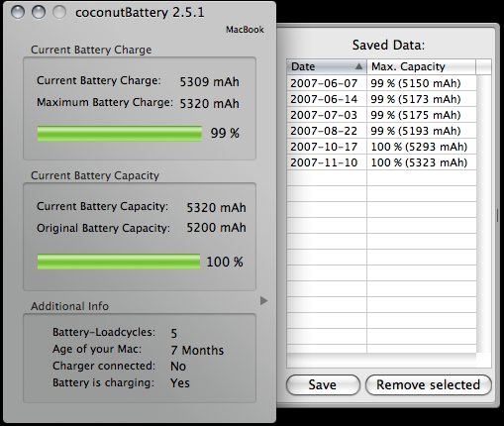Click the 100 % (5293 mAh) capacity cell
This screenshot has width=504, height=426.
tap(422, 147)
